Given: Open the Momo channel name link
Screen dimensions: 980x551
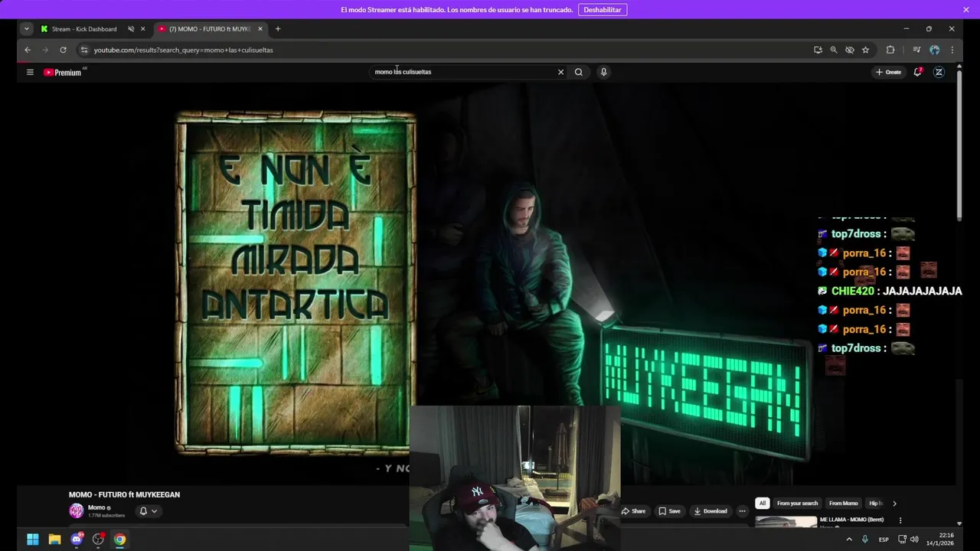Looking at the screenshot, I should (x=96, y=508).
